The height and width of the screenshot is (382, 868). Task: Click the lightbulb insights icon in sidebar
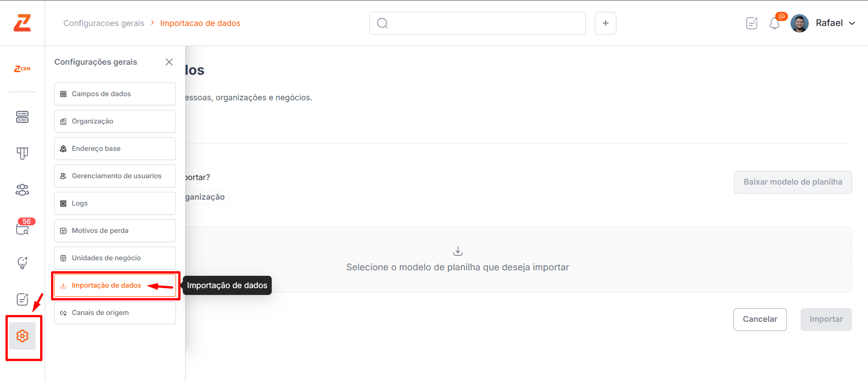coord(22,263)
